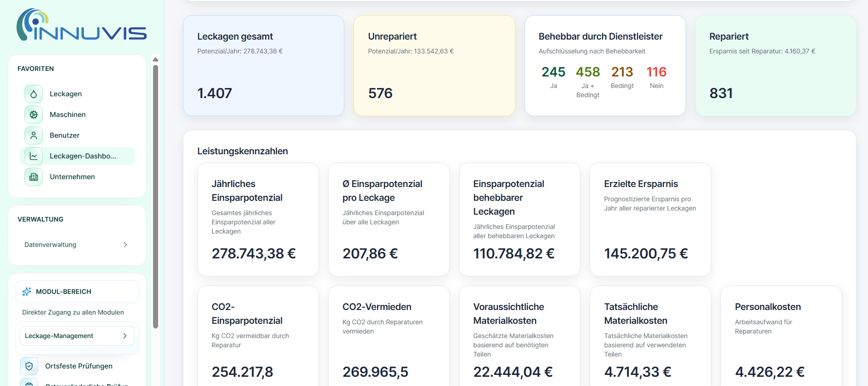Click the VERWALTUNG section label

click(x=41, y=219)
